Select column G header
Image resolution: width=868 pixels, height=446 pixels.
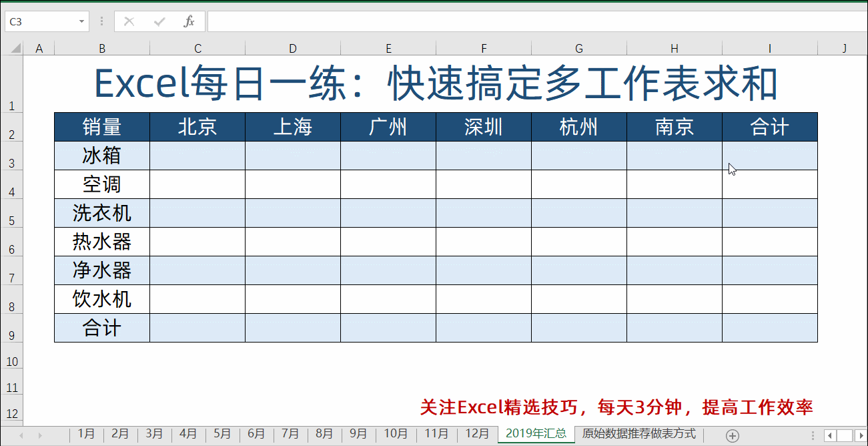(x=579, y=48)
